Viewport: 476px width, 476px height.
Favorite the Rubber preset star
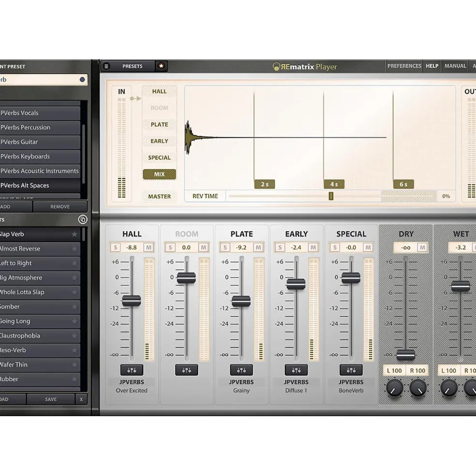(74, 379)
